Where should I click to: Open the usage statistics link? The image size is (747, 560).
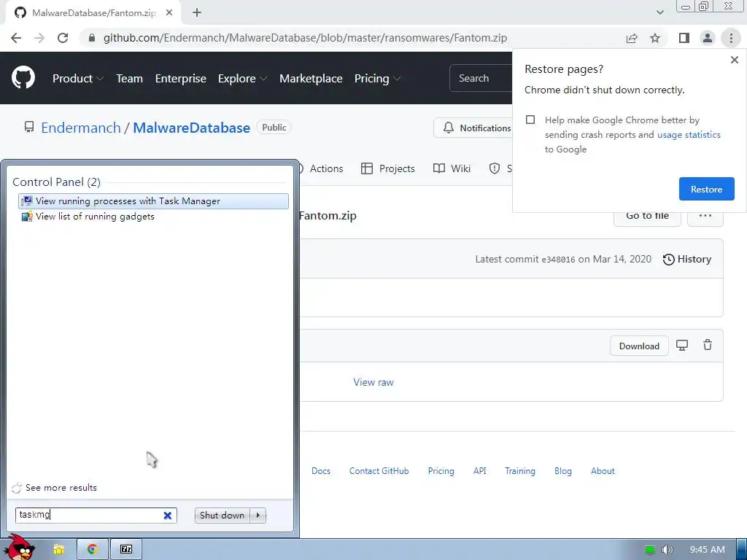coord(689,135)
